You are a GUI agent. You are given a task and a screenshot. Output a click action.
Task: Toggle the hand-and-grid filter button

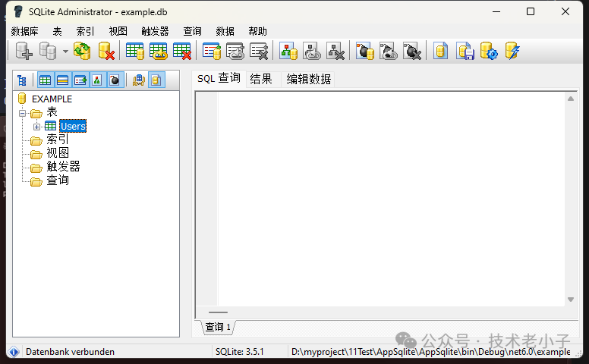pos(139,80)
